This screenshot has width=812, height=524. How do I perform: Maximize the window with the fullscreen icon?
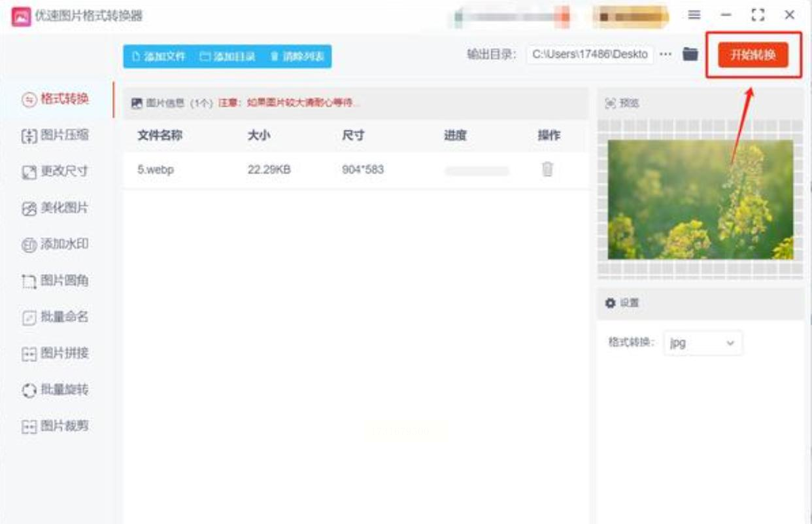tap(758, 15)
